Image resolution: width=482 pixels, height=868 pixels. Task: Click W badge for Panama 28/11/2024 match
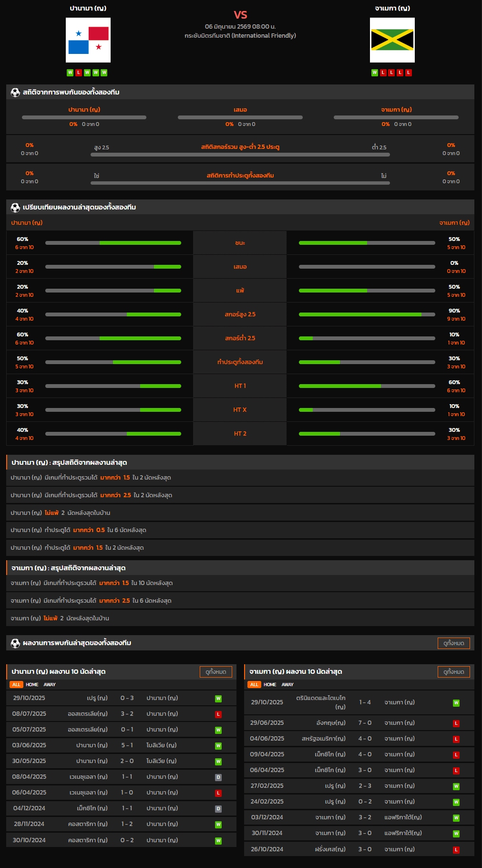coord(218,825)
